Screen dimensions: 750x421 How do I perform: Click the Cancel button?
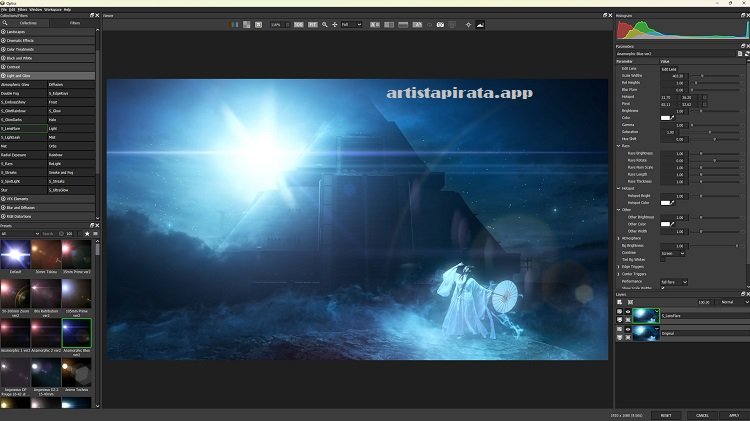click(702, 415)
